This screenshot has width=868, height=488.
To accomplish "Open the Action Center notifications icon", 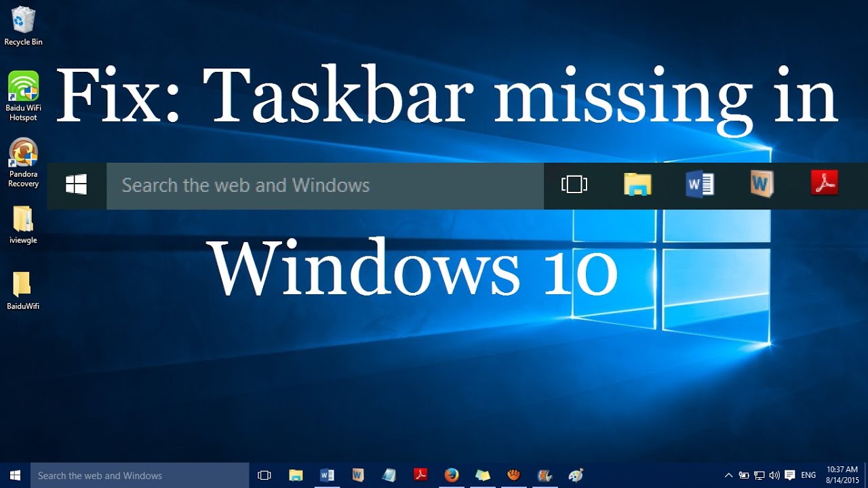I will pos(789,475).
